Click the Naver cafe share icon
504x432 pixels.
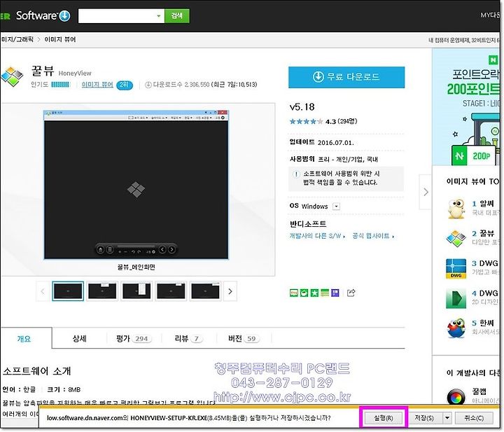click(304, 293)
